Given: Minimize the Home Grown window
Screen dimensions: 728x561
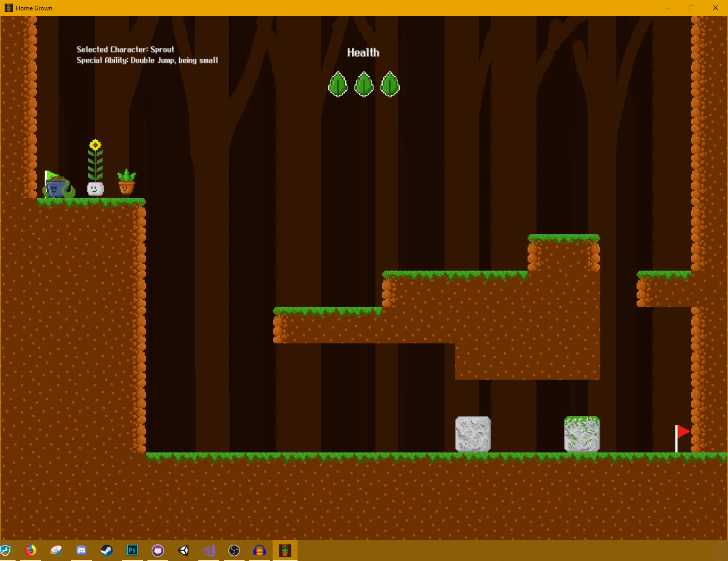Looking at the screenshot, I should [x=668, y=8].
